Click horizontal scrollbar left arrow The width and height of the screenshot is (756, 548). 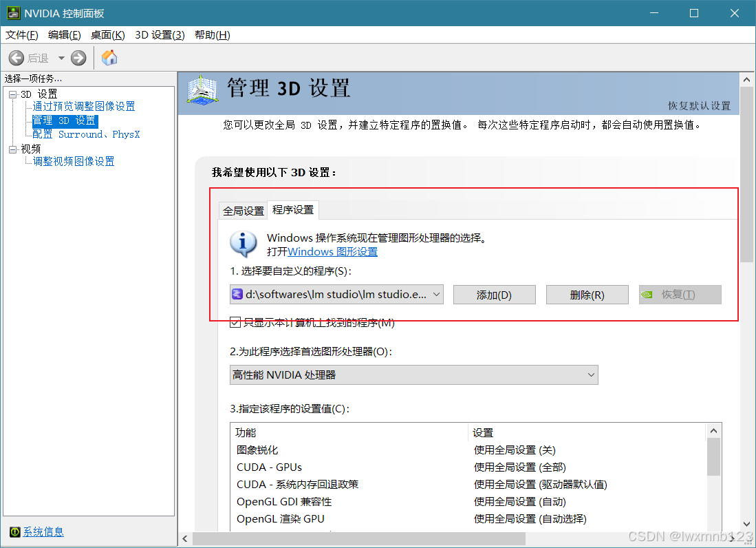click(x=185, y=539)
